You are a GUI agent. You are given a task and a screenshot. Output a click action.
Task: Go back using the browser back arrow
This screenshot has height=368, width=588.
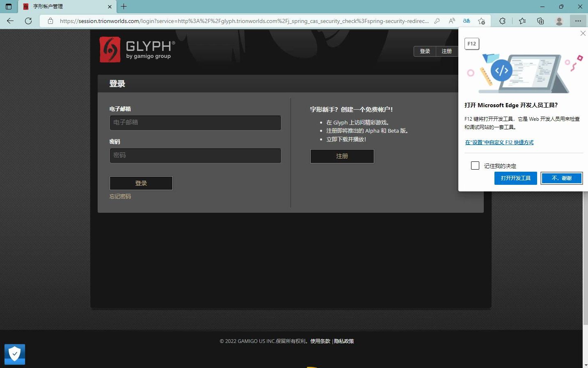point(10,21)
